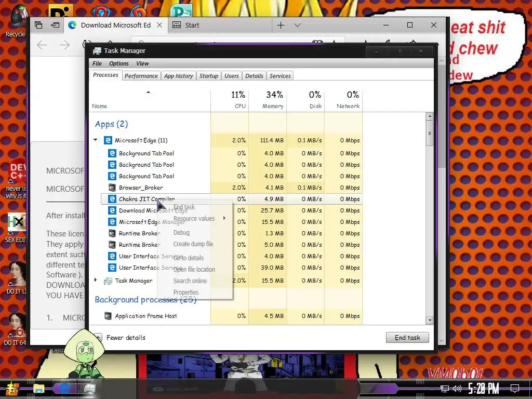Click process list scrollbar up arrow
The height and width of the screenshot is (399, 532).
tap(430, 116)
